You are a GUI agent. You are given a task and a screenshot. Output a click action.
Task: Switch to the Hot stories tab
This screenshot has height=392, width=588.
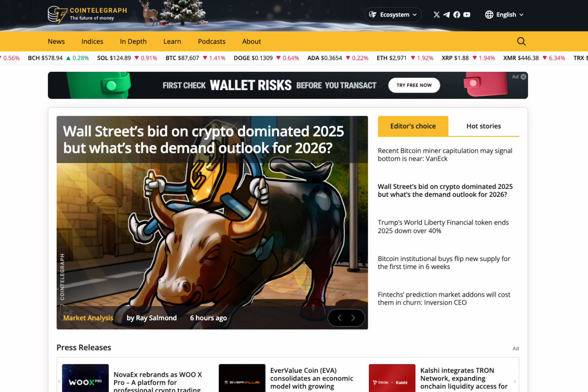coord(483,126)
